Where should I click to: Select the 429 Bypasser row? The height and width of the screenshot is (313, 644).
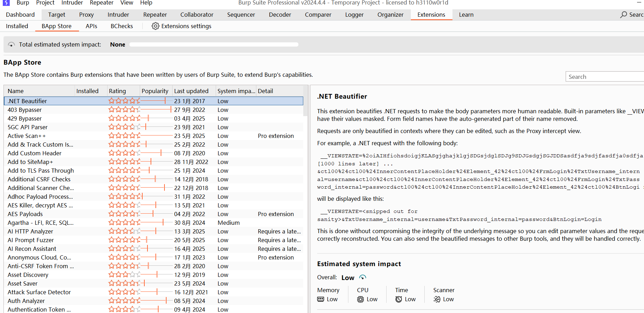pos(153,118)
